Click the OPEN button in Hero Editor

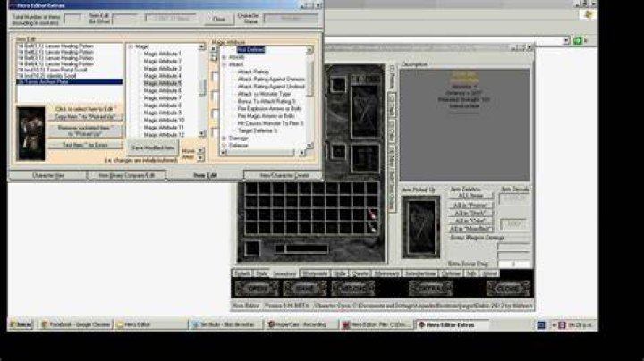coord(257,289)
